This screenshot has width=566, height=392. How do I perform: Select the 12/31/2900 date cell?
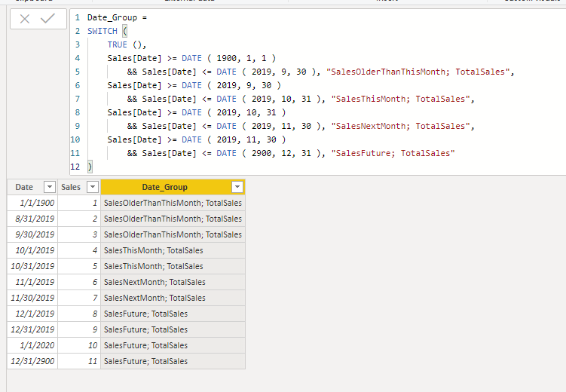pos(32,361)
